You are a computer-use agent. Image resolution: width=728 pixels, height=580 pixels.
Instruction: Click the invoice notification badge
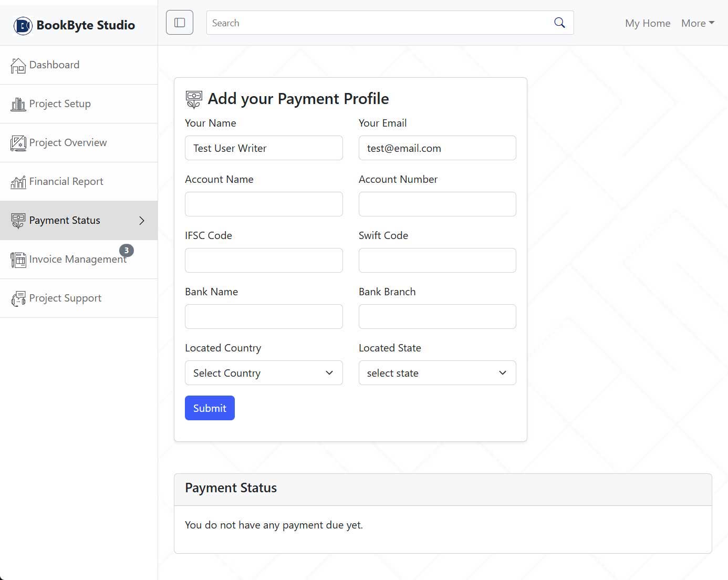pyautogui.click(x=126, y=251)
